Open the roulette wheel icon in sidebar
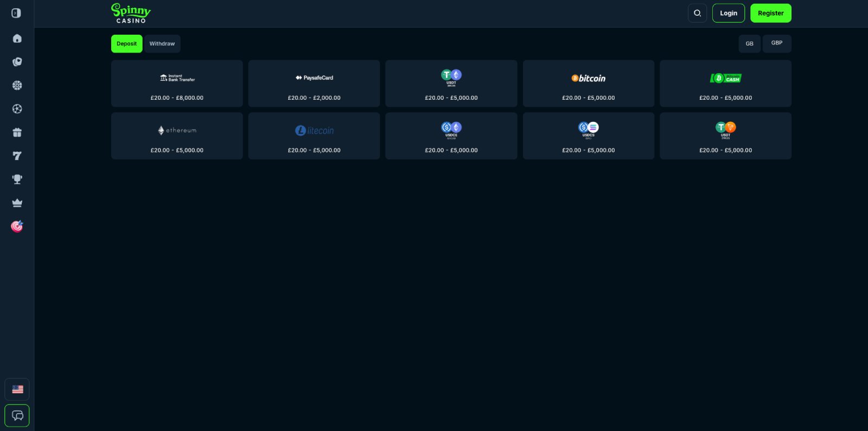The height and width of the screenshot is (431, 868). click(17, 85)
